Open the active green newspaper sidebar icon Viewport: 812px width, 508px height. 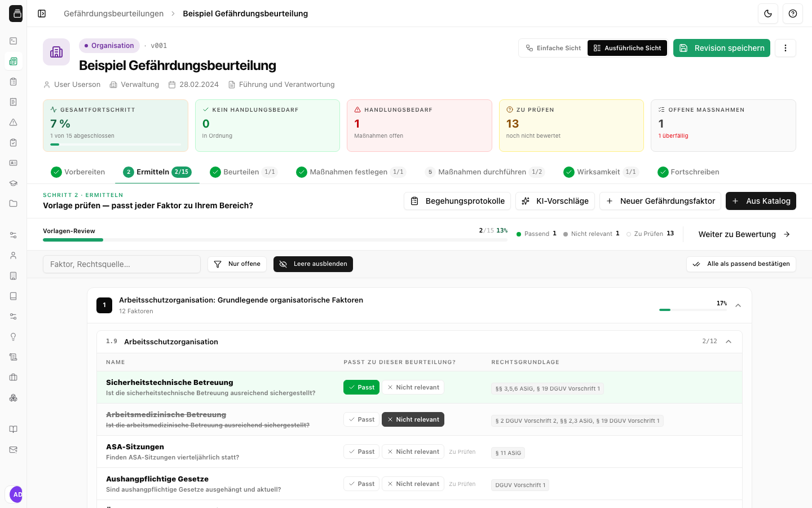(x=14, y=62)
